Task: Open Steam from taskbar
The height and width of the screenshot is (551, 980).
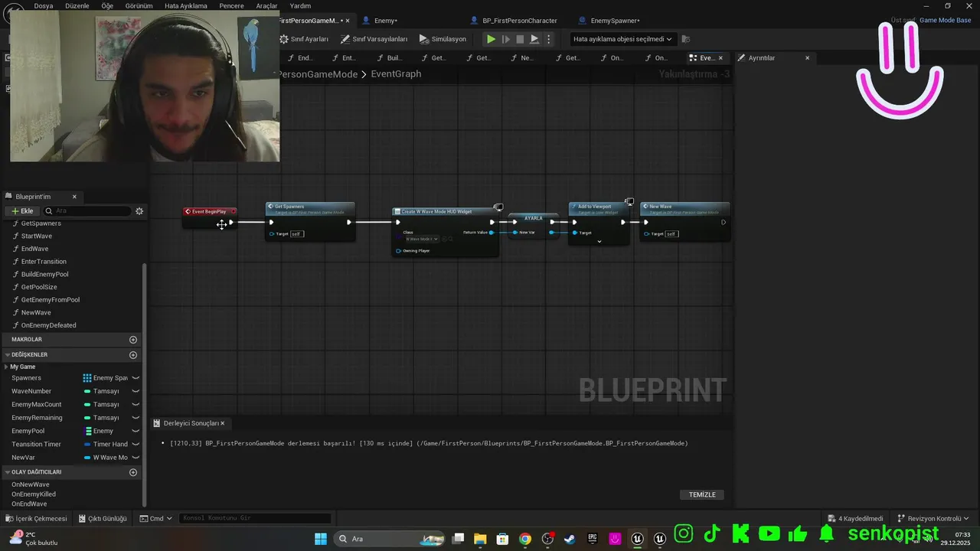Action: coord(570,539)
